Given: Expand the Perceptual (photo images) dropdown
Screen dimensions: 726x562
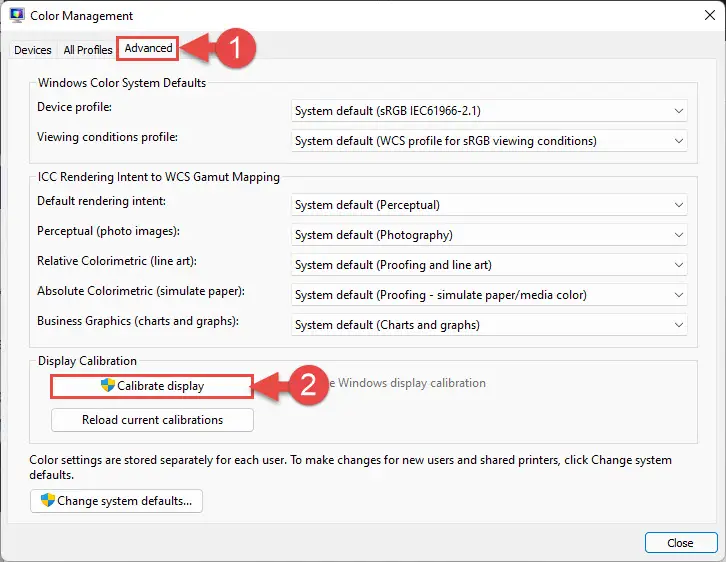Looking at the screenshot, I should pyautogui.click(x=489, y=235).
